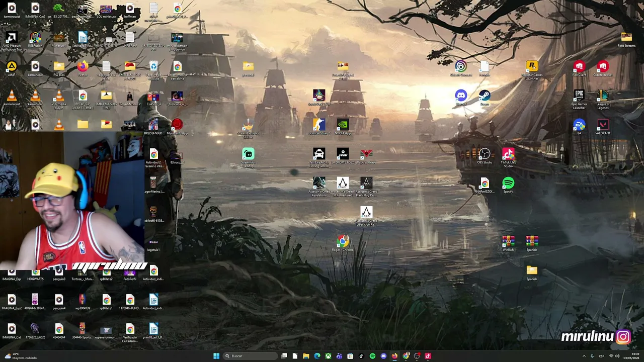This screenshot has width=644, height=362.
Task: Open the Epic Games Launcher
Action: 579,100
